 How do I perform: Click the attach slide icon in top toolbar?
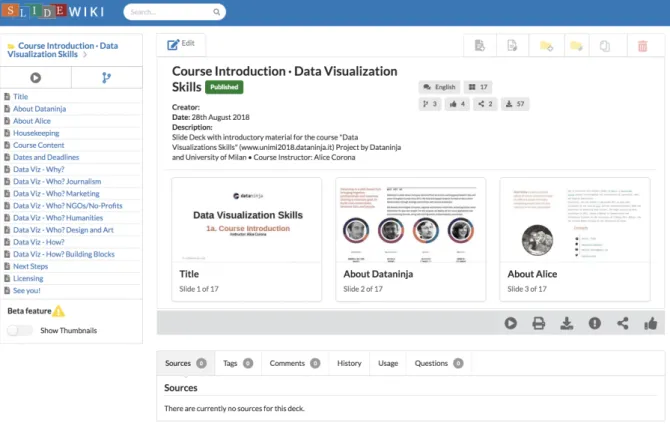click(x=512, y=45)
